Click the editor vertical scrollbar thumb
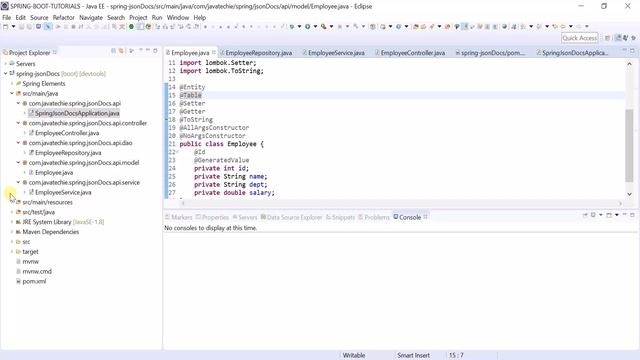 click(629, 145)
